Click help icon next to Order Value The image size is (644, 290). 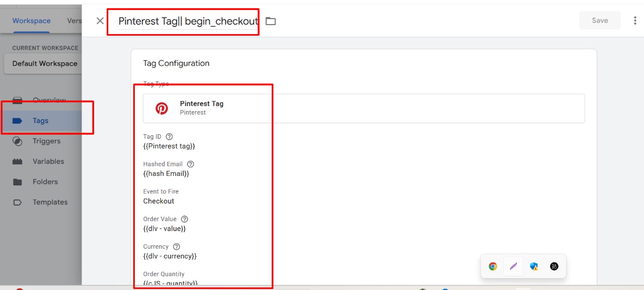[x=185, y=219]
